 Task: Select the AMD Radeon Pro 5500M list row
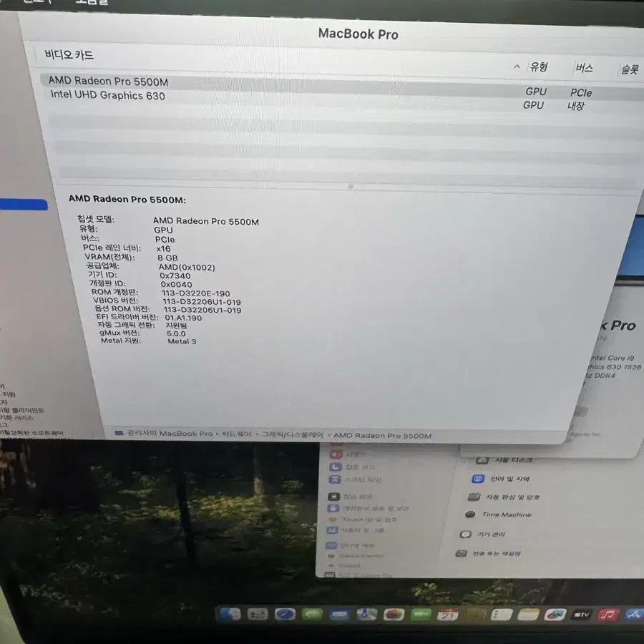[342, 87]
